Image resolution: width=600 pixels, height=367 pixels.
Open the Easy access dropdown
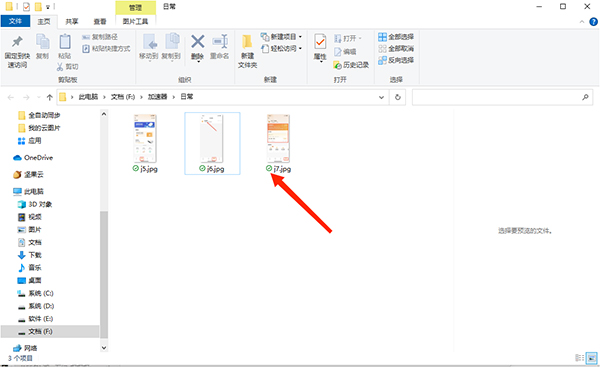281,49
